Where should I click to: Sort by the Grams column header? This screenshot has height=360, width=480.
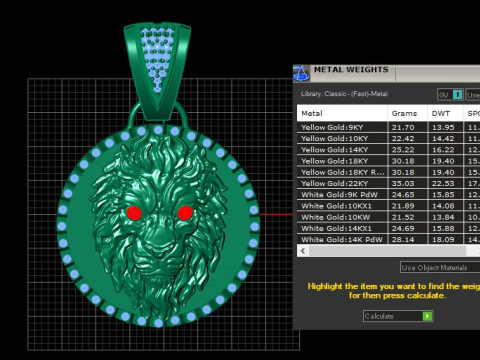pyautogui.click(x=407, y=113)
